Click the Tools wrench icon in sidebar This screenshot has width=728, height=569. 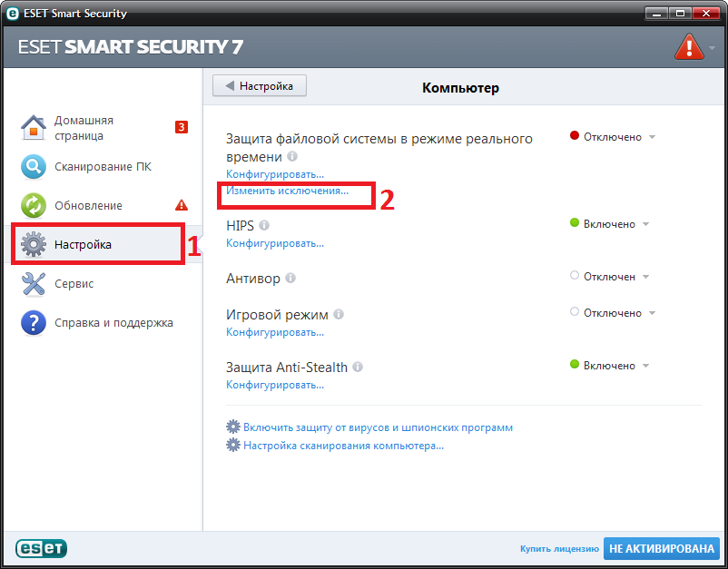tap(34, 284)
